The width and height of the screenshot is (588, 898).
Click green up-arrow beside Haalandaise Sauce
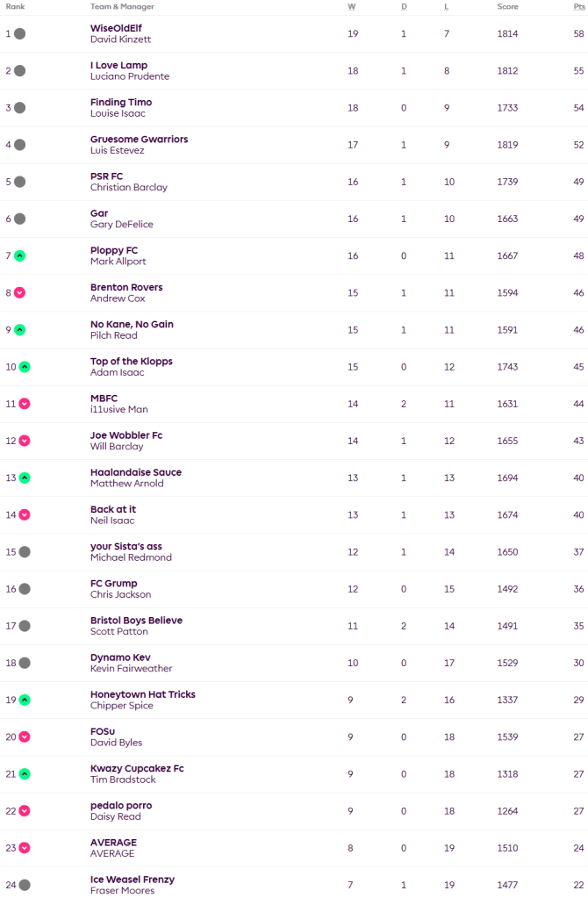[x=25, y=478]
